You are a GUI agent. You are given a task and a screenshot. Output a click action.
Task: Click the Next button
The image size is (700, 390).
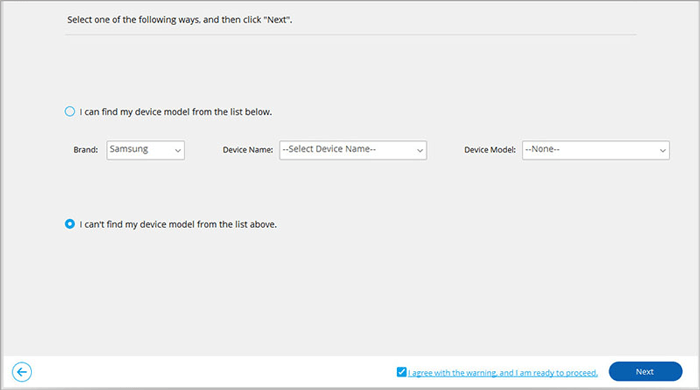646,371
